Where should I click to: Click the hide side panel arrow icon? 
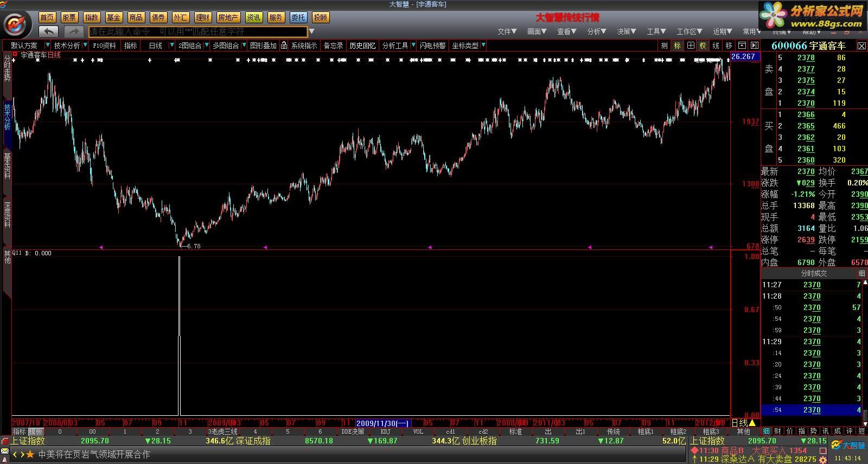[754, 46]
